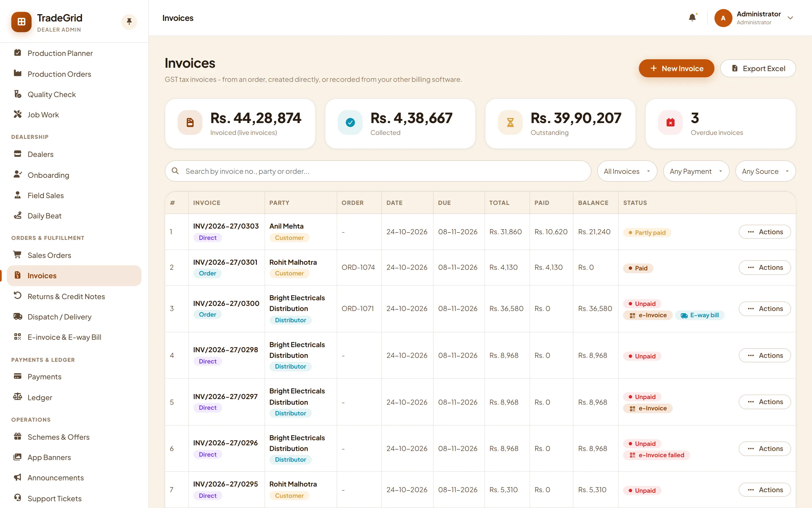Open the notifications bell
The width and height of the screenshot is (812, 508).
[692, 18]
